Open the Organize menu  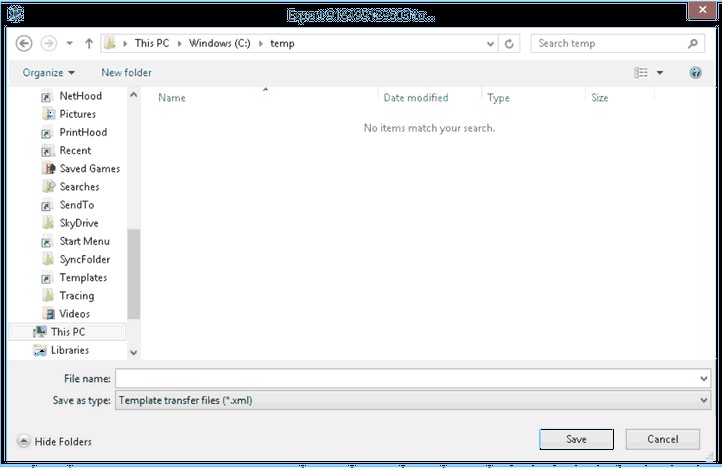click(x=48, y=73)
